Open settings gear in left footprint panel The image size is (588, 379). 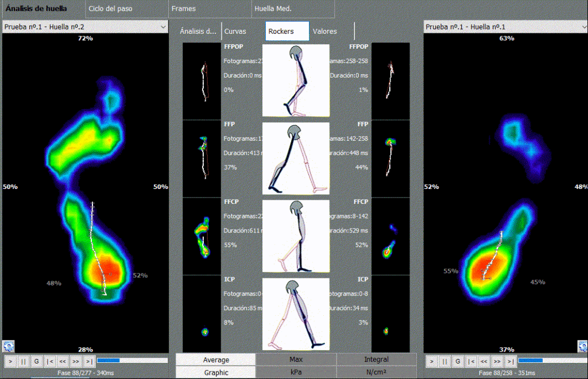coord(9,346)
